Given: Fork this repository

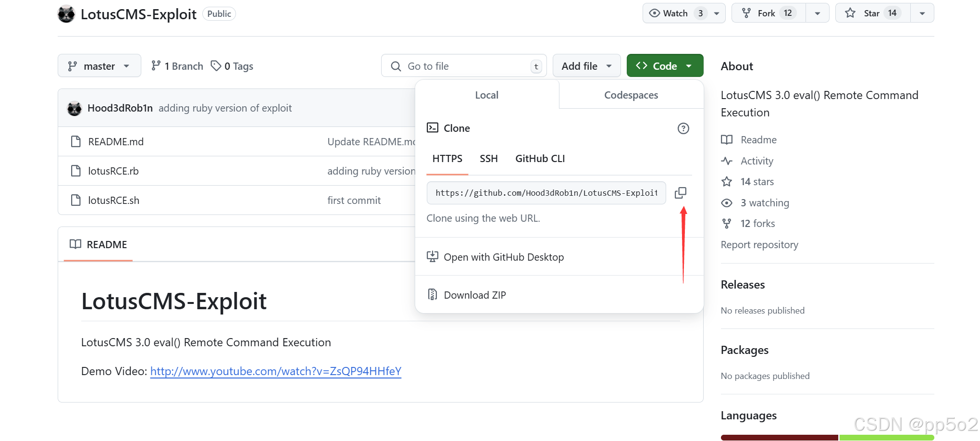Looking at the screenshot, I should pyautogui.click(x=768, y=13).
